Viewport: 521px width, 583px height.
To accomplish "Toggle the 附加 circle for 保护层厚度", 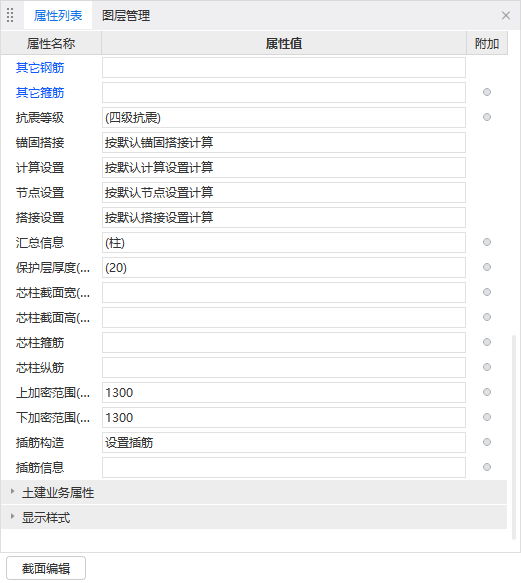I will [487, 267].
